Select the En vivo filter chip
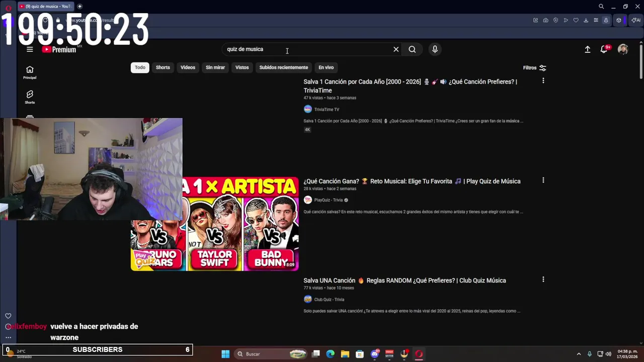644x362 pixels. [x=326, y=67]
